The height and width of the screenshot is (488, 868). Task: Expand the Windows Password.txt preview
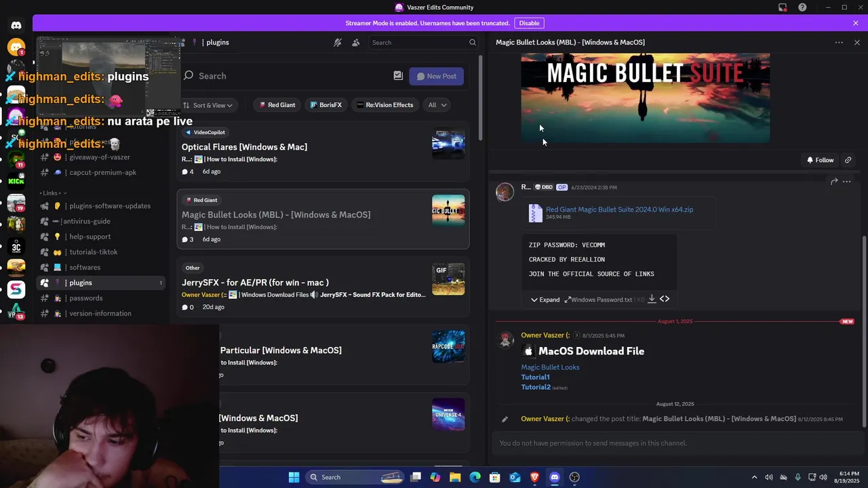click(x=545, y=300)
